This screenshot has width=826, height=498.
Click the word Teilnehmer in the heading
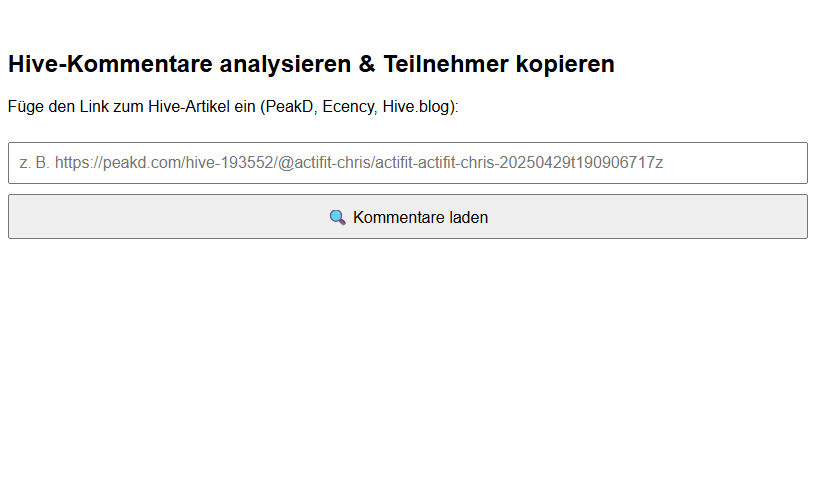click(x=446, y=64)
